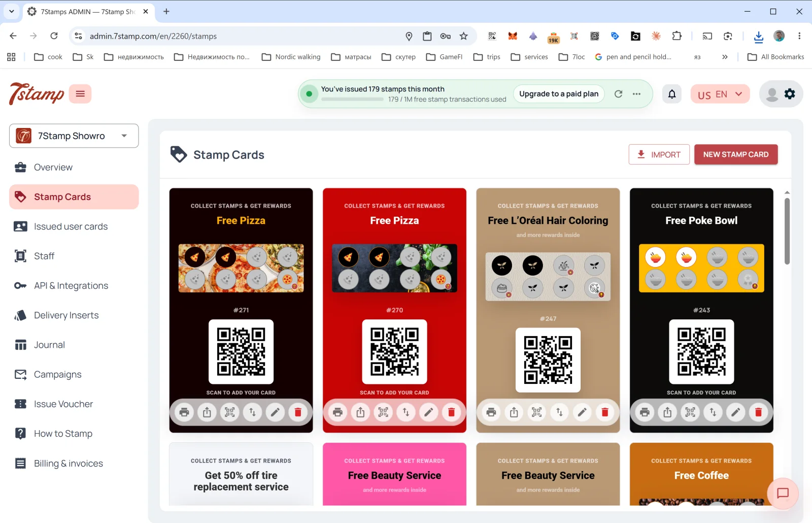Open QR scan for Poke Bowl card
Screen dimensions: 812x523
coord(690,412)
